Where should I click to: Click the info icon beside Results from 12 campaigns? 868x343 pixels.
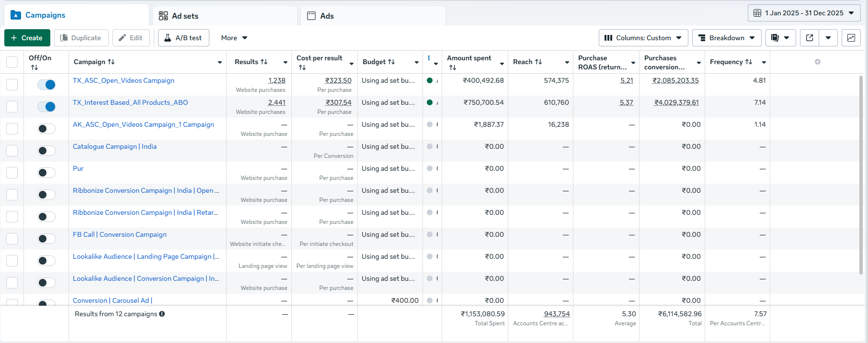pos(162,314)
